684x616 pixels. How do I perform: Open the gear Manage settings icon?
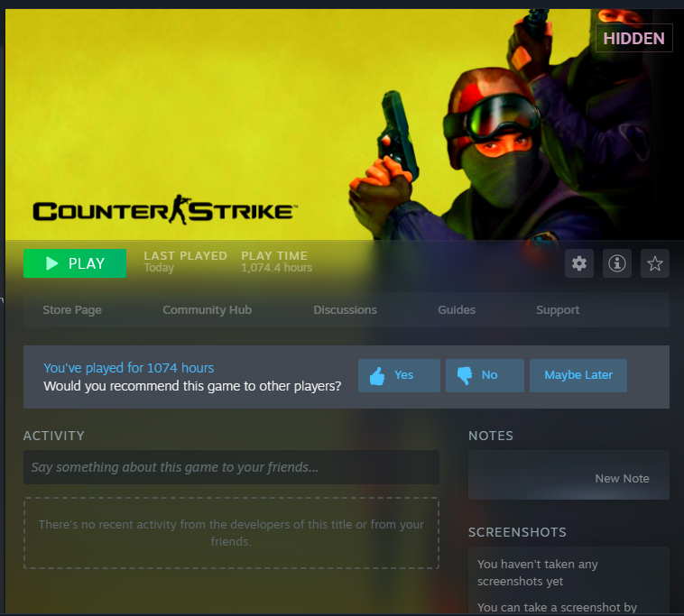click(579, 263)
